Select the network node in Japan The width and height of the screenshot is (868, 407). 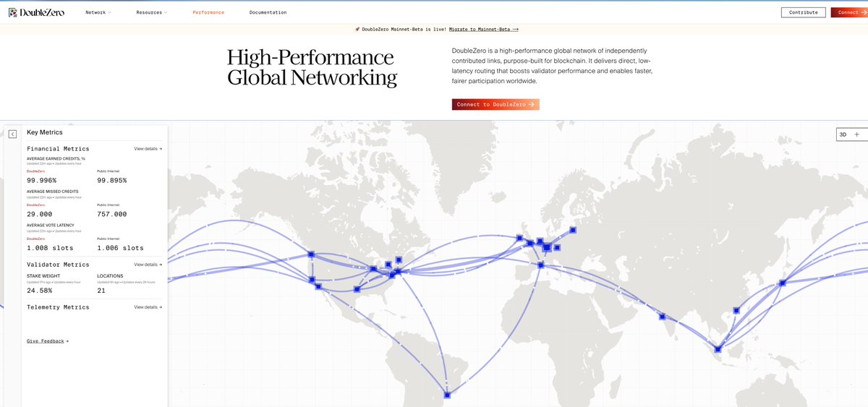click(x=782, y=283)
